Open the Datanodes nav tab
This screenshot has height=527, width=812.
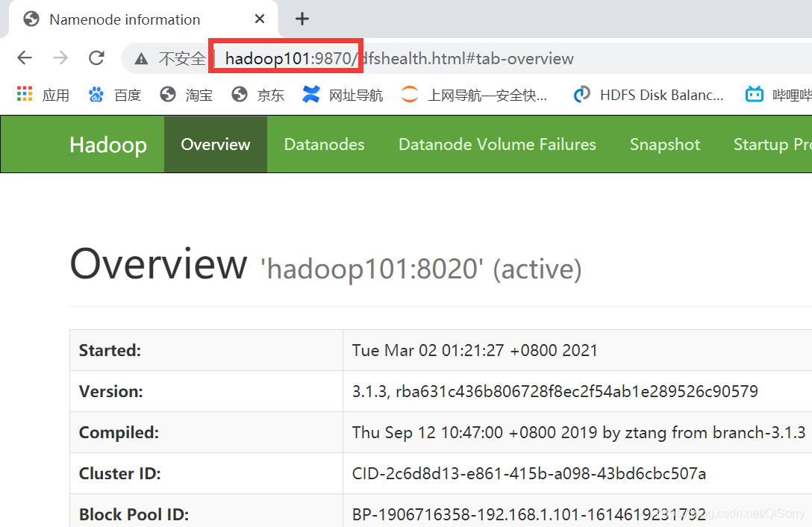tap(324, 144)
